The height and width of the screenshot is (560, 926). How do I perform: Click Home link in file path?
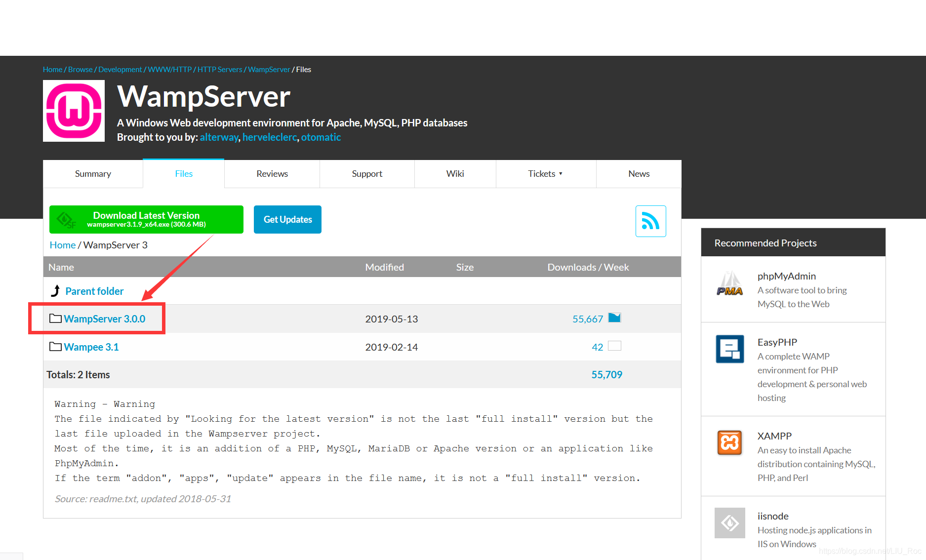(63, 245)
